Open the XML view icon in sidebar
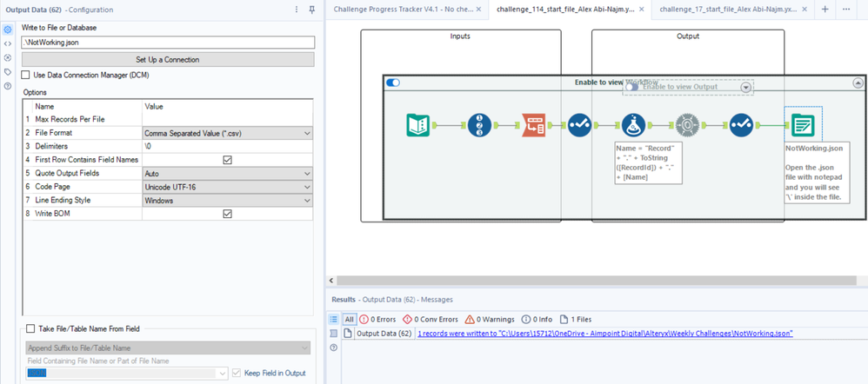The image size is (868, 384). click(8, 43)
